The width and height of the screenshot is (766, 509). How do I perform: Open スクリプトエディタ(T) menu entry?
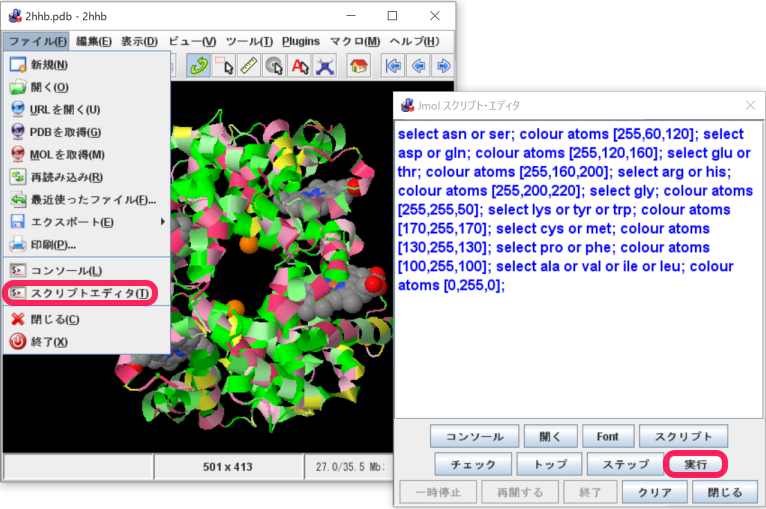pos(86,293)
